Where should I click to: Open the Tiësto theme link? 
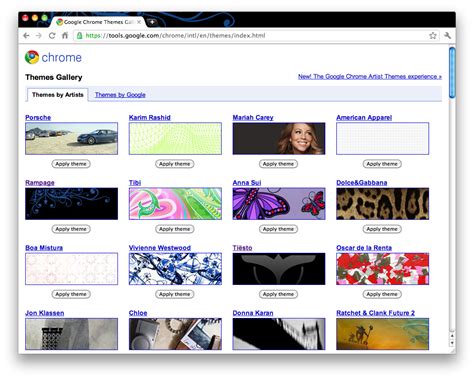coord(242,248)
